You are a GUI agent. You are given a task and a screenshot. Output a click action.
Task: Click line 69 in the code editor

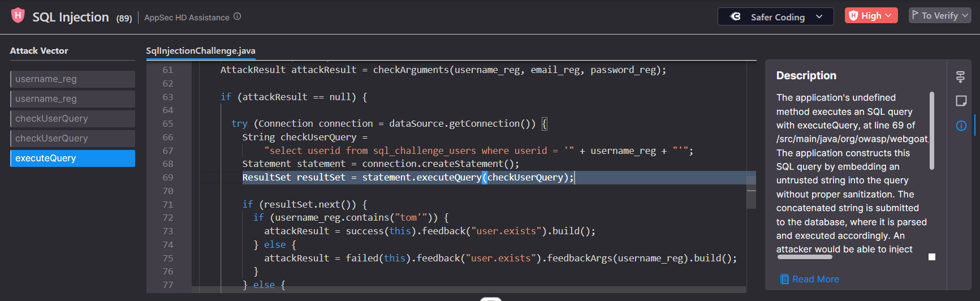(407, 178)
